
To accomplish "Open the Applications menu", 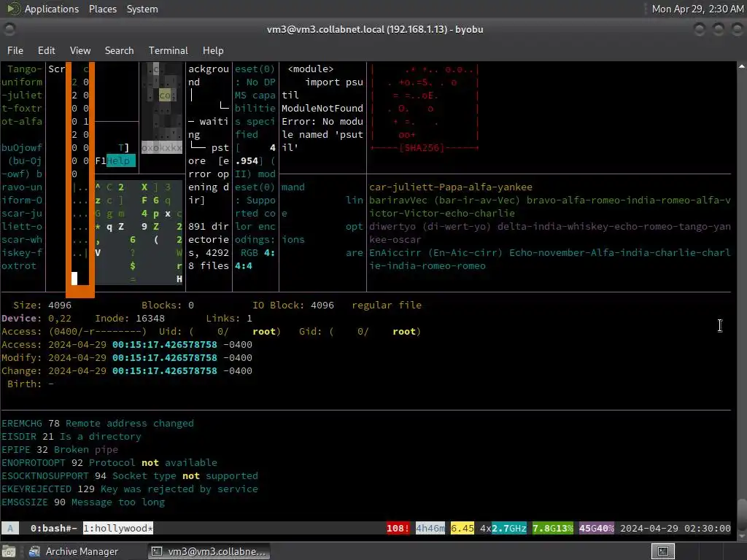I will 52,9.
